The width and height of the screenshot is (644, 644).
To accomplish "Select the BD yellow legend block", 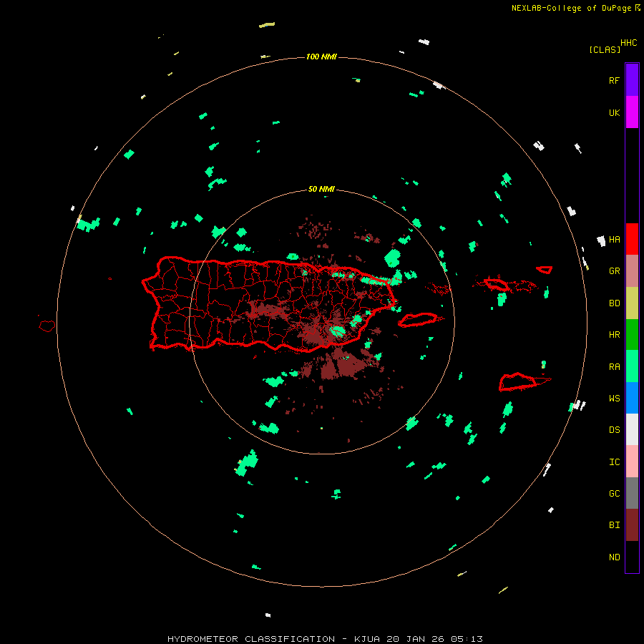I will tap(632, 303).
